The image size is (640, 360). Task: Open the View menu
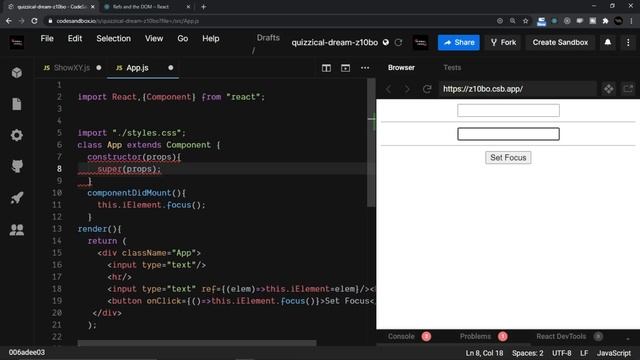click(x=154, y=39)
